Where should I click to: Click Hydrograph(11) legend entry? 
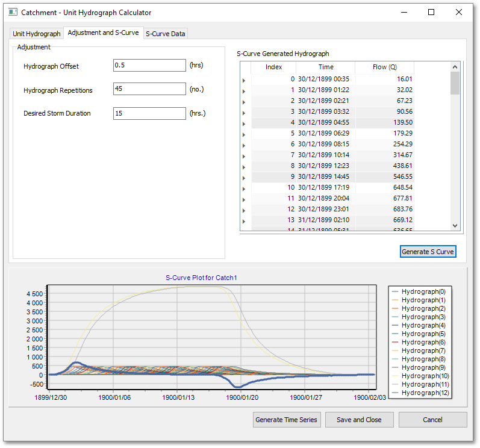click(420, 384)
